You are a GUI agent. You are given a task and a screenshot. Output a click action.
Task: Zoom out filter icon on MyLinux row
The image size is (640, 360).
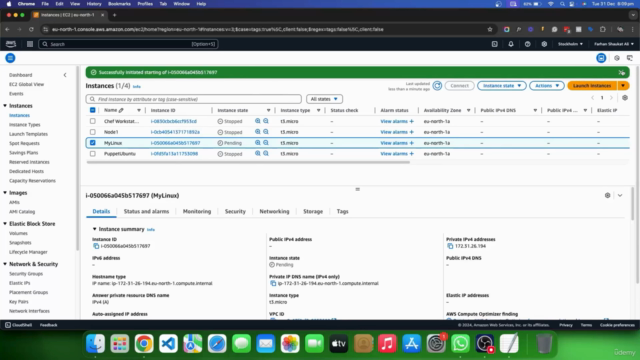(x=266, y=143)
